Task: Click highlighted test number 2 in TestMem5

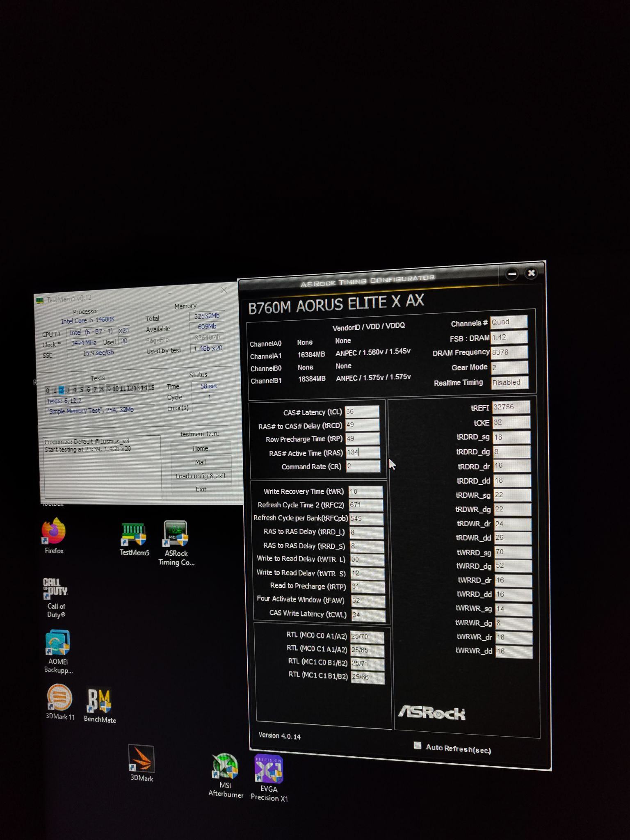Action: [x=61, y=390]
